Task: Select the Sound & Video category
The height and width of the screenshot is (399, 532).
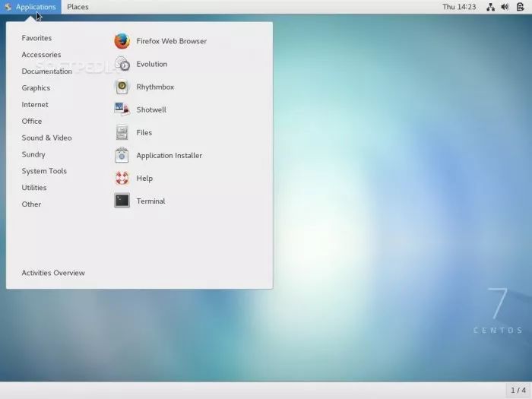Action: pyautogui.click(x=46, y=138)
